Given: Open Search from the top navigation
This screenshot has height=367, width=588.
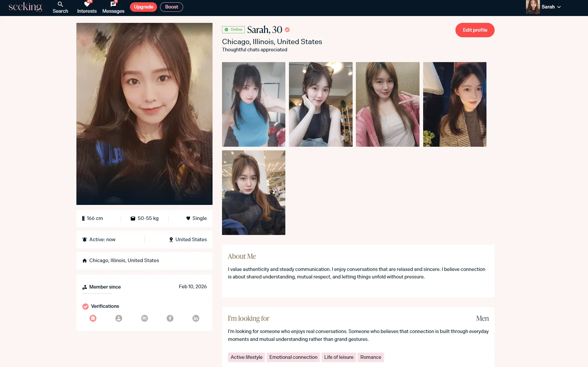Looking at the screenshot, I should pos(60,7).
